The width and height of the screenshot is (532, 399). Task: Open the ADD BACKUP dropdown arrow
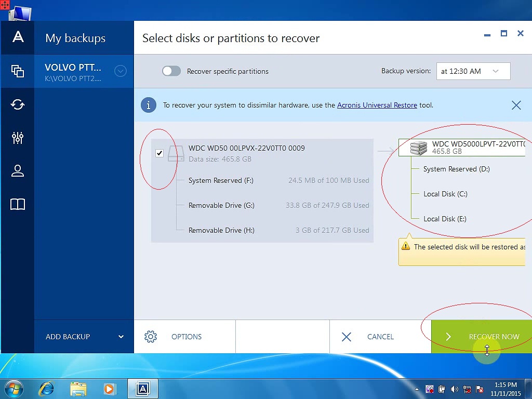coord(121,337)
